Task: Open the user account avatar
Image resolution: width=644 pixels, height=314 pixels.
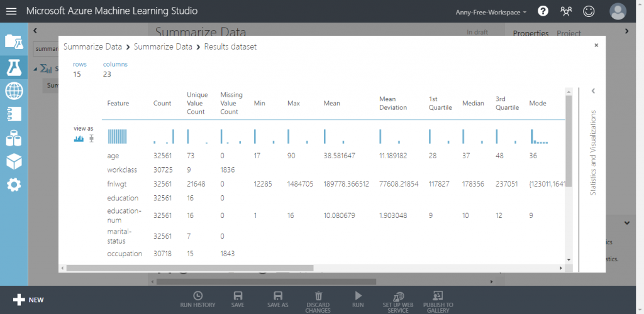Action: click(x=618, y=11)
